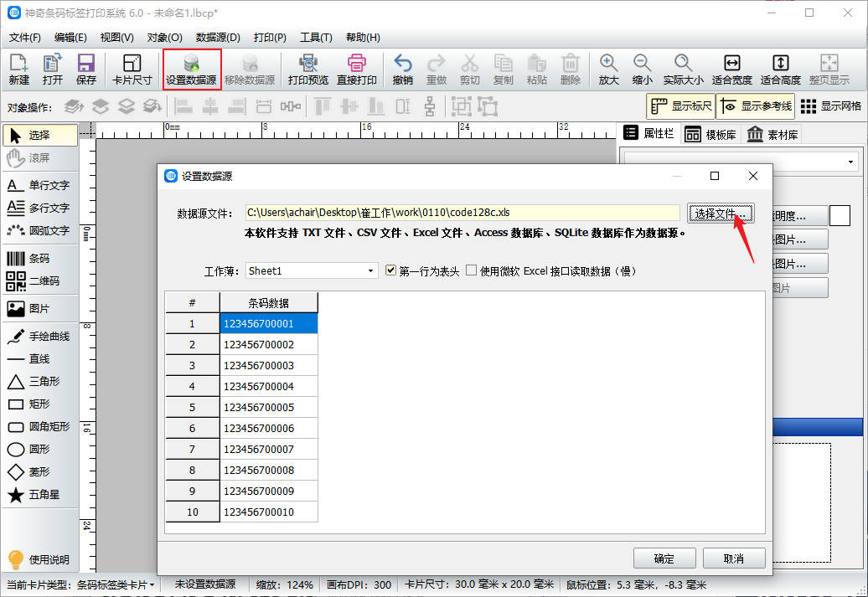This screenshot has width=868, height=597.
Task: Select the 条码 barcode tool
Action: click(x=39, y=259)
